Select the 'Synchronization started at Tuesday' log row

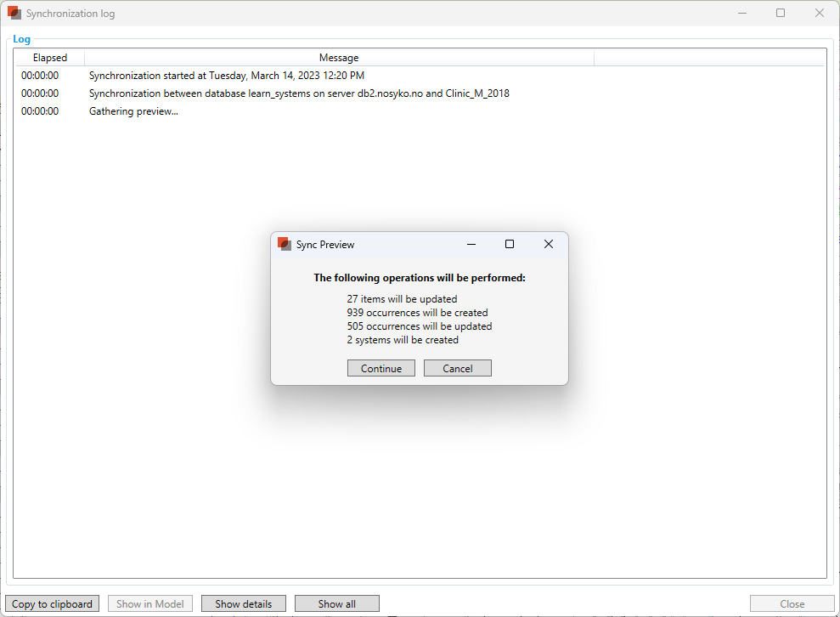(420, 76)
